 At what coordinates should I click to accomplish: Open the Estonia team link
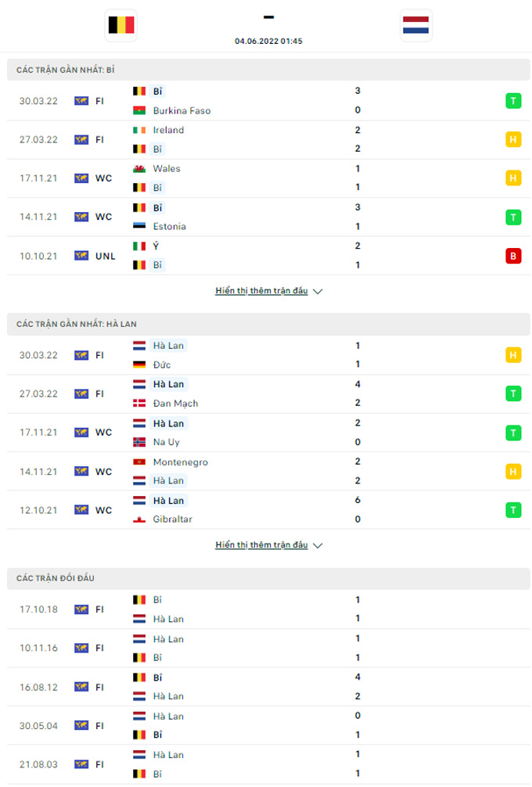(x=169, y=227)
